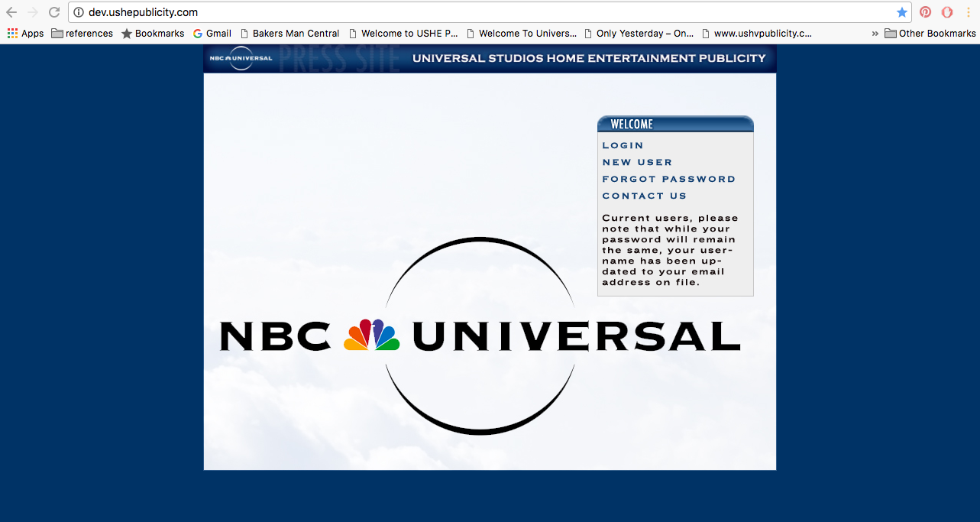Click the NBC Universal header logo
Image resolution: width=980 pixels, height=522 pixels.
click(x=241, y=59)
